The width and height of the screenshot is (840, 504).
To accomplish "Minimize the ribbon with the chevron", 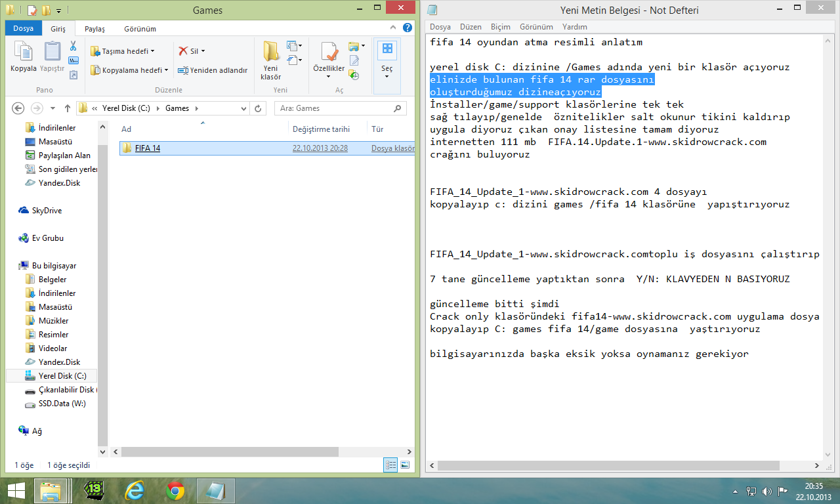I will (x=394, y=28).
